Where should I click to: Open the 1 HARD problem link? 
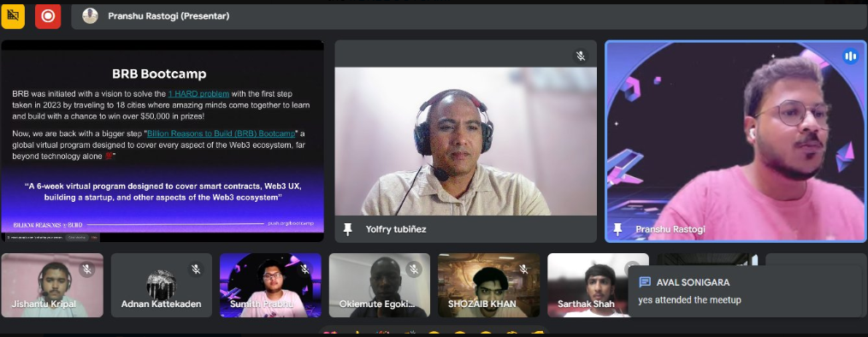[198, 93]
